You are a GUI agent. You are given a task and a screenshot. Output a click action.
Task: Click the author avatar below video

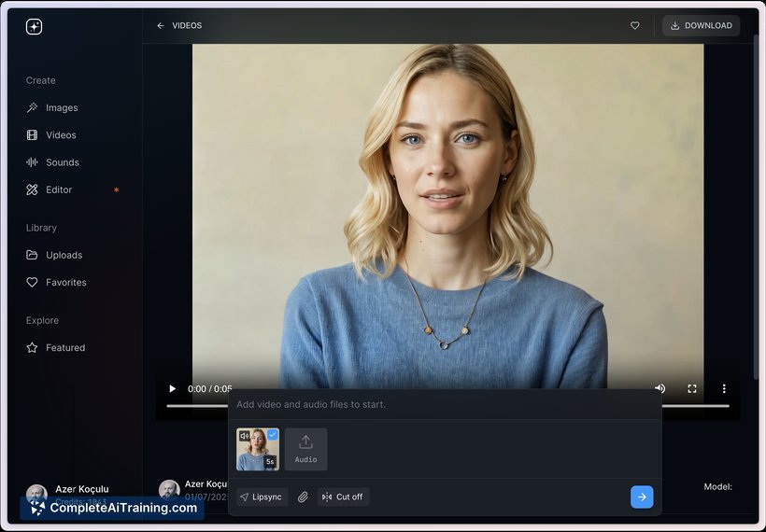[169, 490]
